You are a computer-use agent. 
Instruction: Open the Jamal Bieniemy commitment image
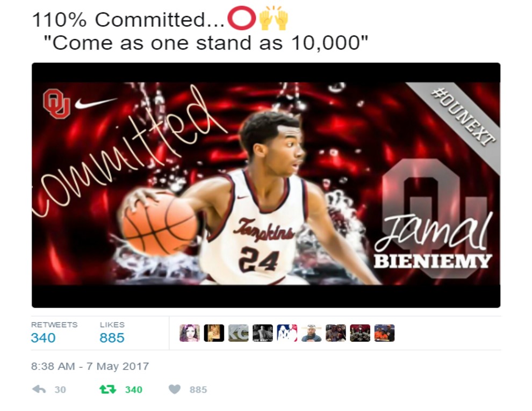266,185
